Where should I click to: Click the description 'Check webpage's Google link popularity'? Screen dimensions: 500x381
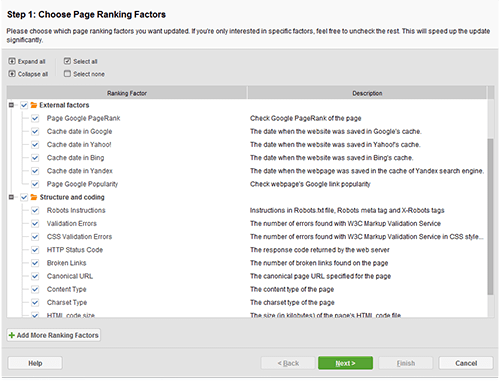pyautogui.click(x=310, y=184)
